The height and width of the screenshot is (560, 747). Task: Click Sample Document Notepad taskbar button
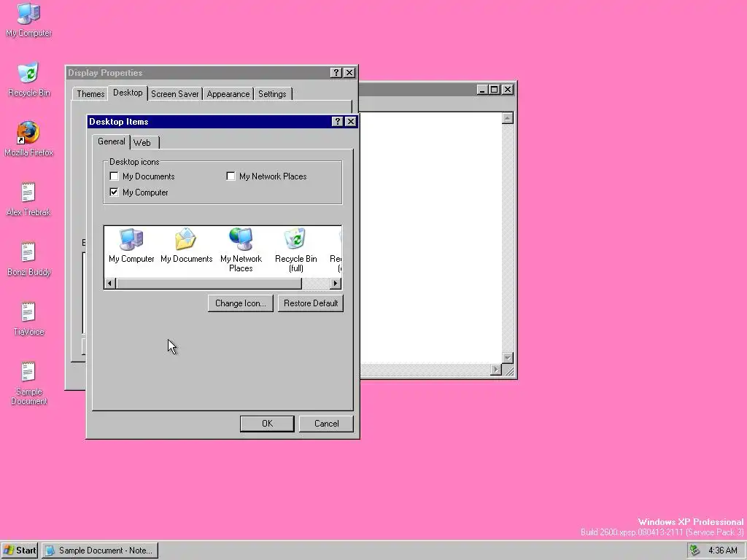(x=100, y=551)
